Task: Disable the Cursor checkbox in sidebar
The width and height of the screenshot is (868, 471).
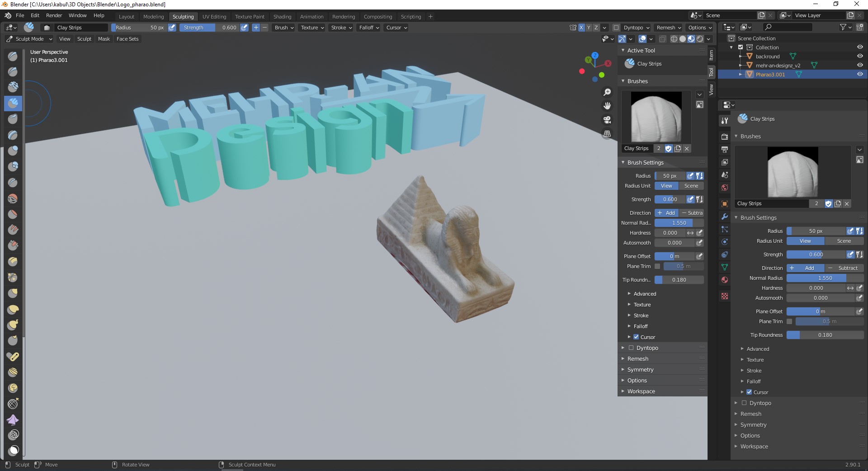Action: pyautogui.click(x=636, y=337)
